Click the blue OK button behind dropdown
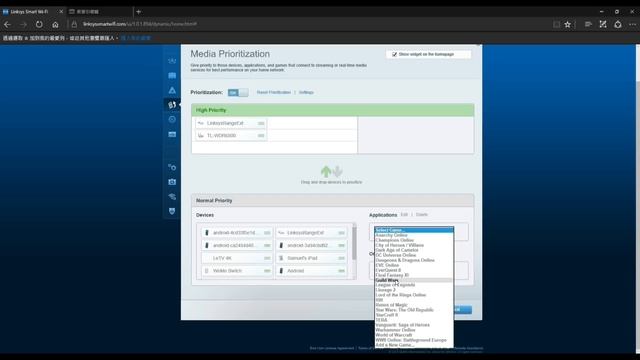640x360 pixels. click(x=462, y=310)
